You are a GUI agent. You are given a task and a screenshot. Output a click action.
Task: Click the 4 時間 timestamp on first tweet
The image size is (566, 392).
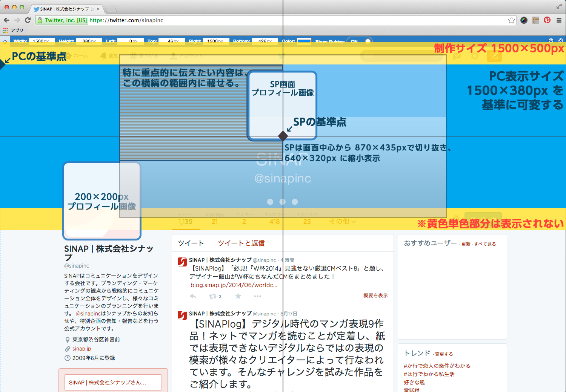[x=288, y=260]
